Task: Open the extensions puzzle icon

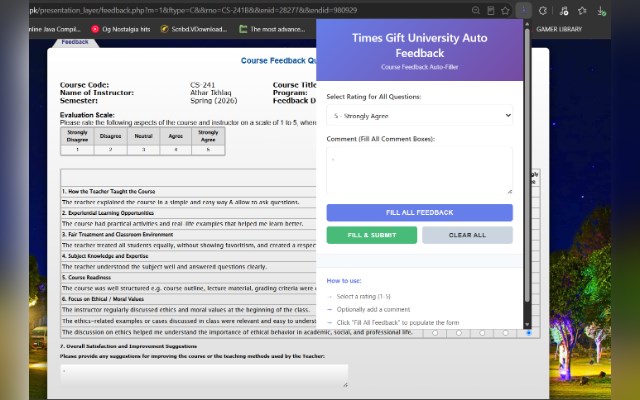Action: [x=542, y=11]
